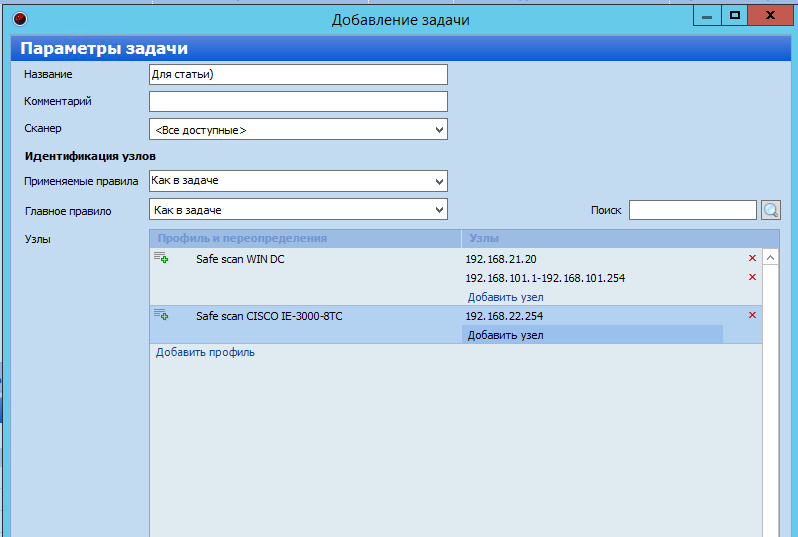This screenshot has width=798, height=537.
Task: Minimize the Добавление задачи window
Action: [x=707, y=16]
